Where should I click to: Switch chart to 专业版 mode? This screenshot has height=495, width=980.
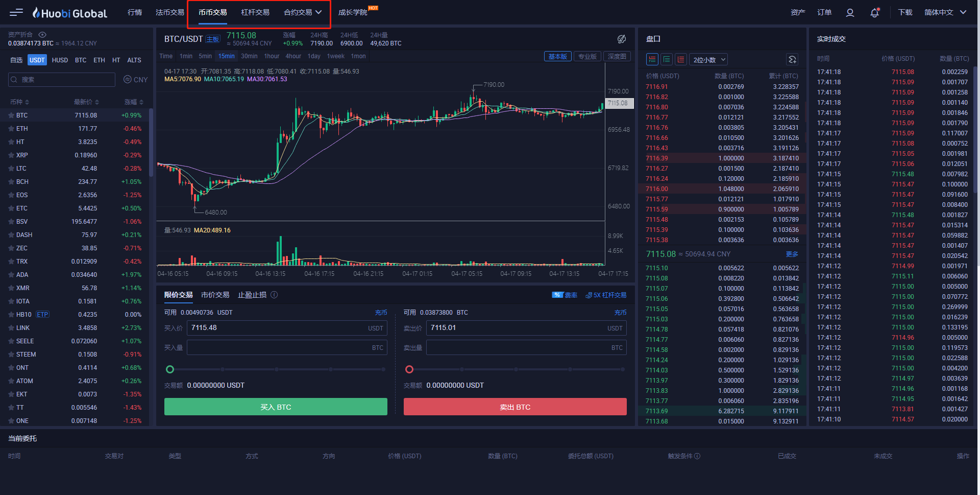(x=587, y=57)
